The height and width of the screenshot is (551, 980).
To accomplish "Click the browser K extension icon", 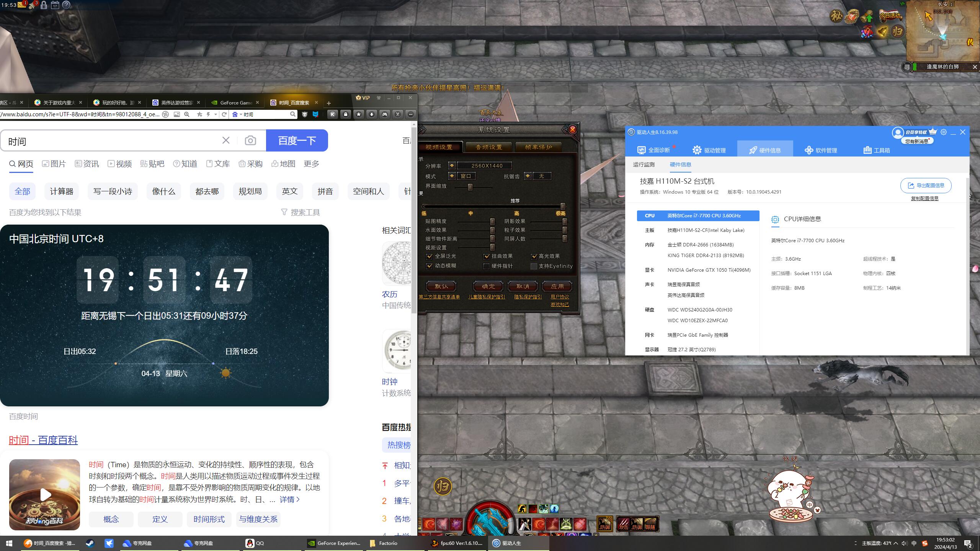I will (x=333, y=114).
